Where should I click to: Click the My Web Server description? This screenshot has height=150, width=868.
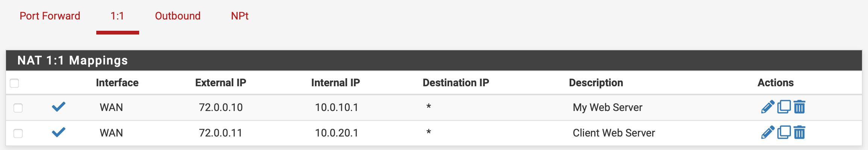click(x=607, y=107)
